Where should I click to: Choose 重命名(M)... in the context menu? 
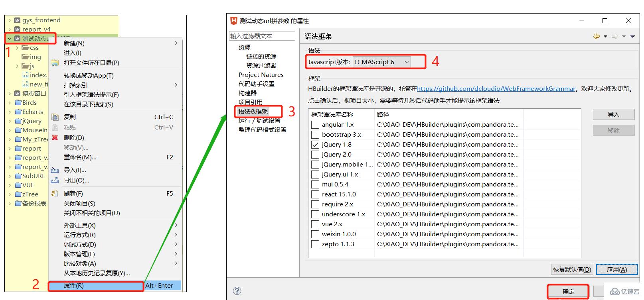(116, 157)
